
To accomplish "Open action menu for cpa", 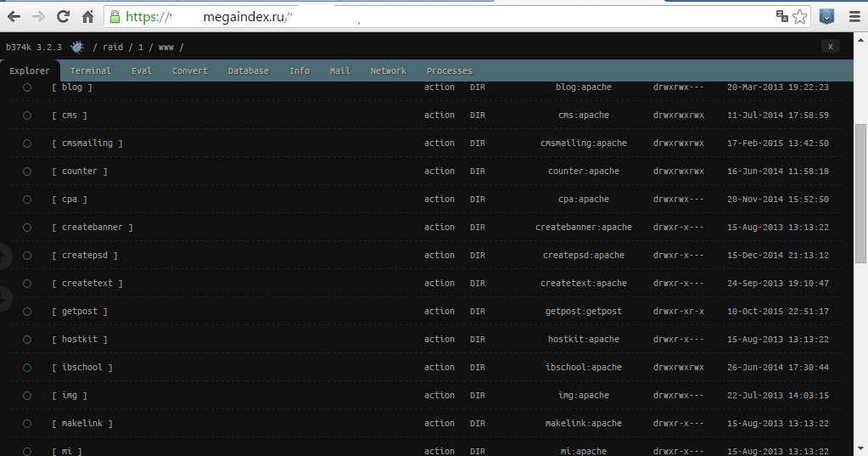I will (440, 199).
